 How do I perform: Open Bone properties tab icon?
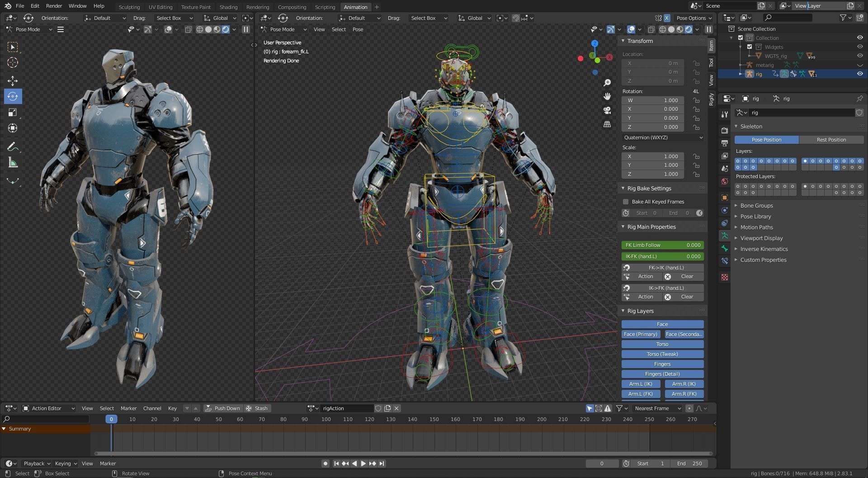click(725, 248)
